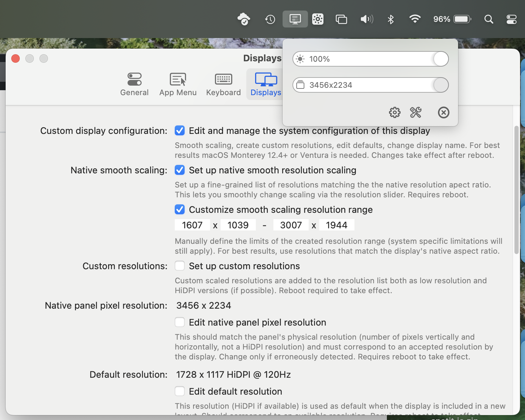Click the tools icon in display popup
This screenshot has height=420, width=525.
tap(416, 112)
